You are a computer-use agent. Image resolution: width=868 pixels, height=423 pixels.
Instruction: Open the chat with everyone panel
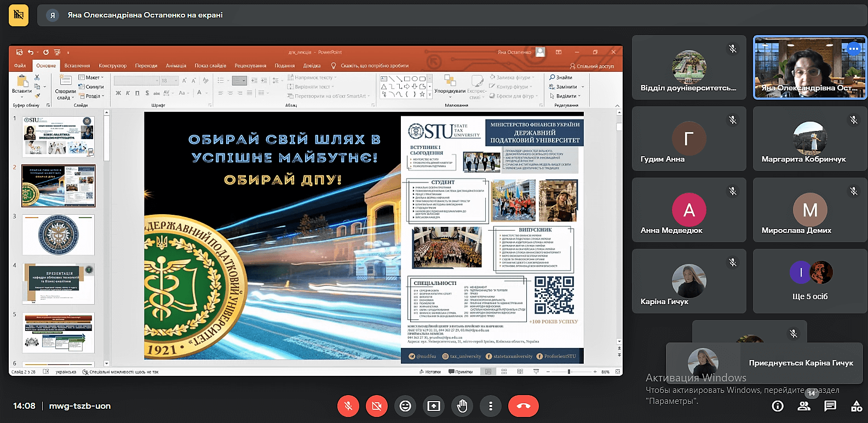pyautogui.click(x=830, y=406)
